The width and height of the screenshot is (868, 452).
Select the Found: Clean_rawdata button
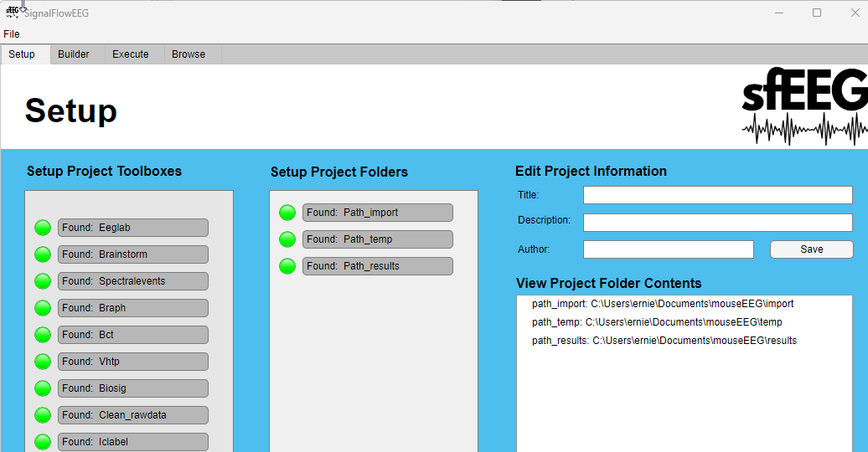tap(132, 415)
